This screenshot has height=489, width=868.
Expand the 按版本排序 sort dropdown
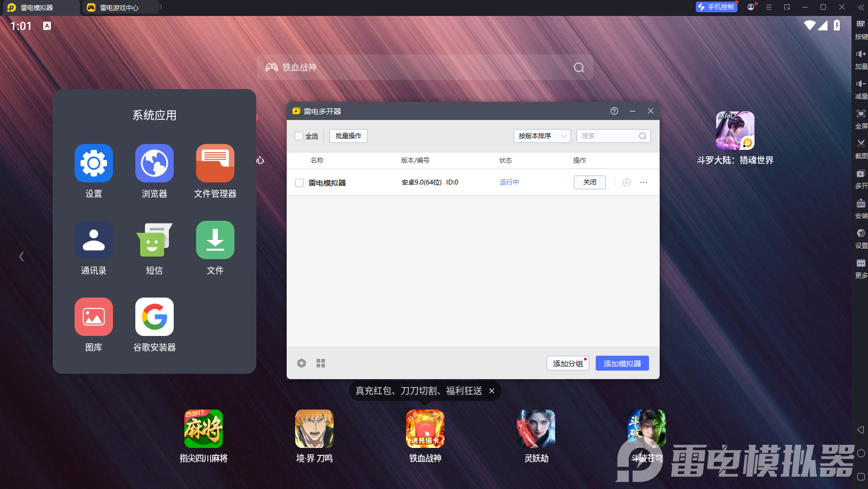[542, 136]
